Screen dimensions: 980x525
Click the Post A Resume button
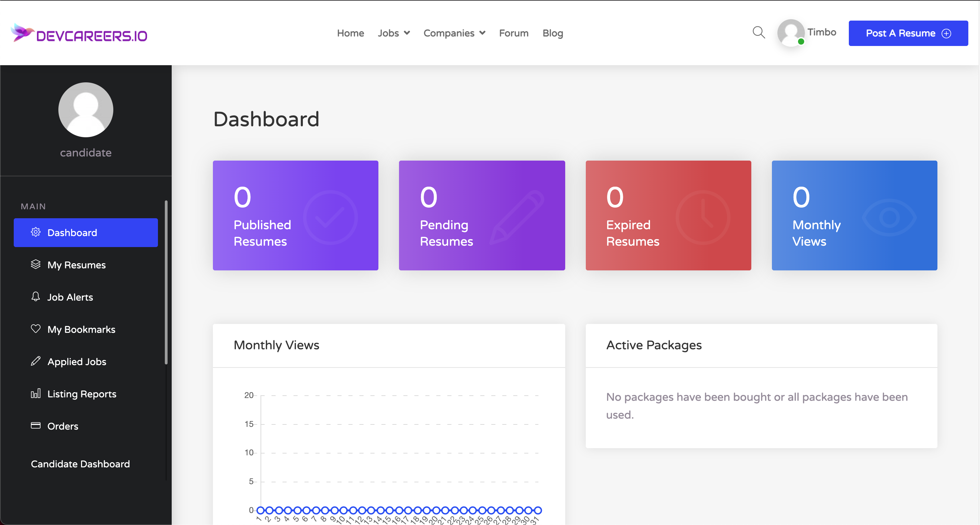click(908, 33)
